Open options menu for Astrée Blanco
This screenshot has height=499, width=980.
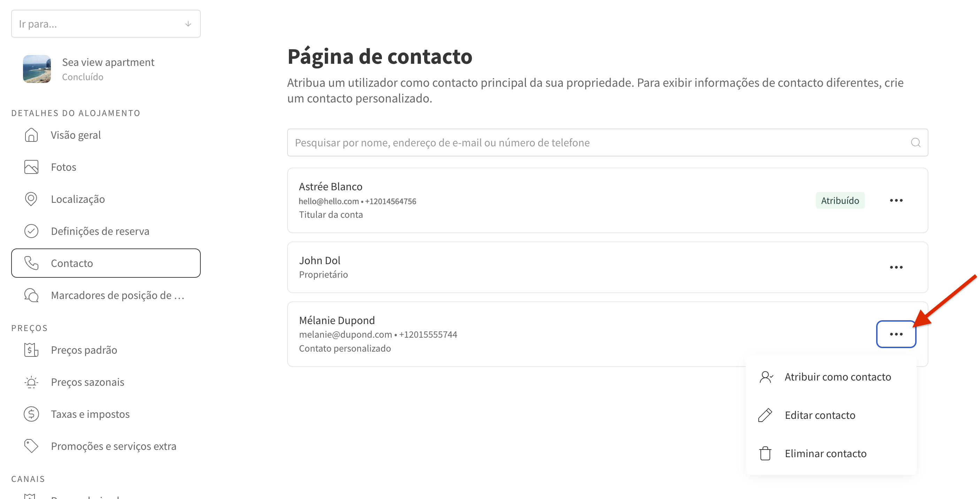click(896, 200)
